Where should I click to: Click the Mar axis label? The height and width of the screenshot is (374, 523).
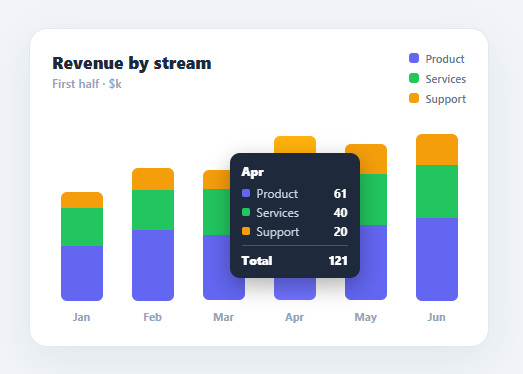click(223, 317)
